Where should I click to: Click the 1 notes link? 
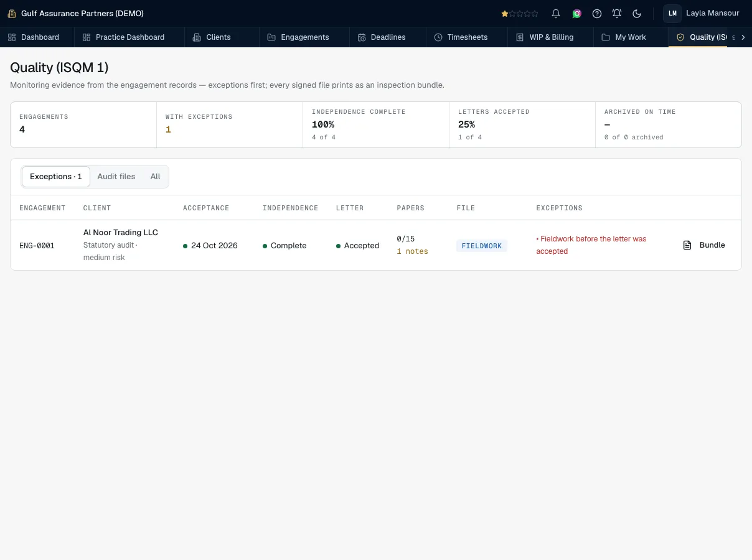pyautogui.click(x=412, y=251)
